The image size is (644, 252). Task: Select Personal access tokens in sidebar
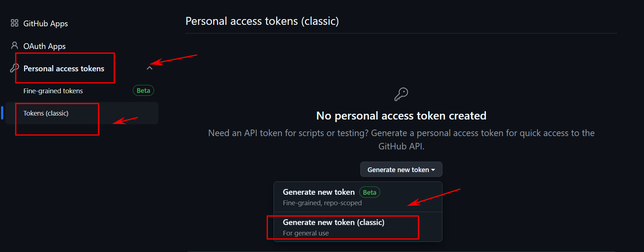[64, 68]
